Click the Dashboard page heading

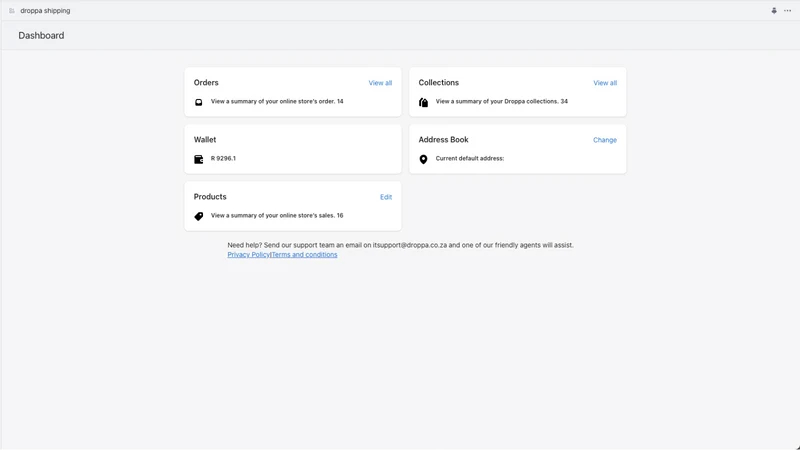[41, 36]
